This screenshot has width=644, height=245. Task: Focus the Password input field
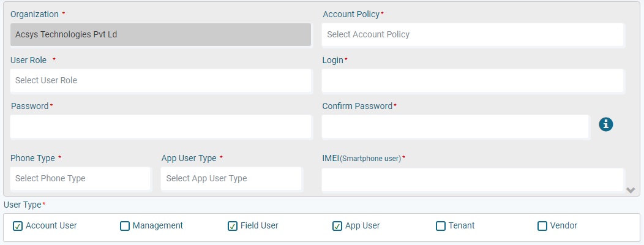point(160,127)
